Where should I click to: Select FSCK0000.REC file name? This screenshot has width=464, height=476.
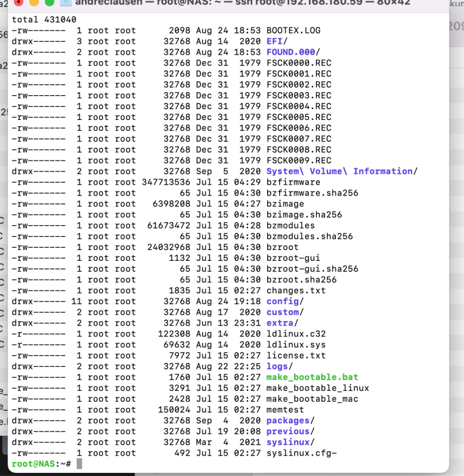299,63
